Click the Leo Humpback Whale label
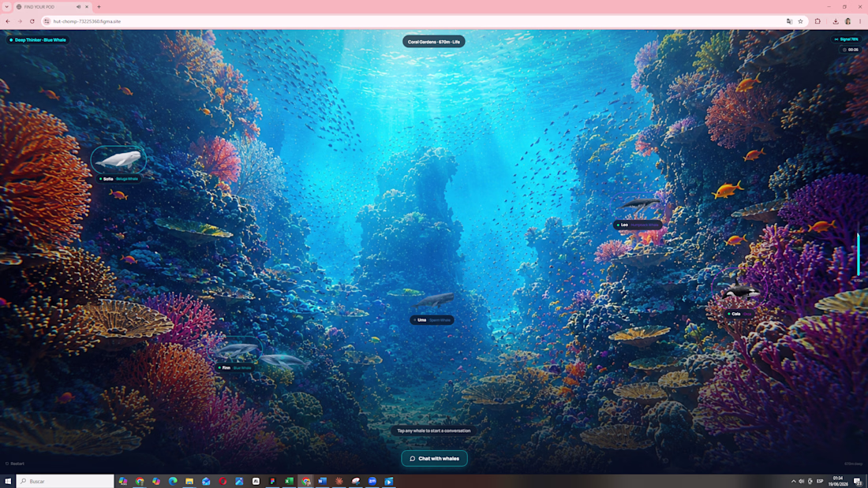Screen dimensions: 868x488 [x=638, y=225]
